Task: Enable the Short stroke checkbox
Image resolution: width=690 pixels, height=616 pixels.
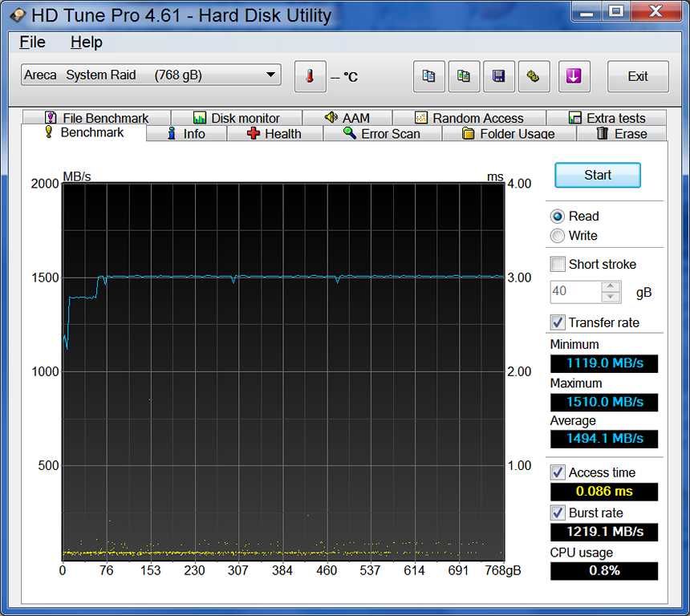Action: [x=558, y=265]
